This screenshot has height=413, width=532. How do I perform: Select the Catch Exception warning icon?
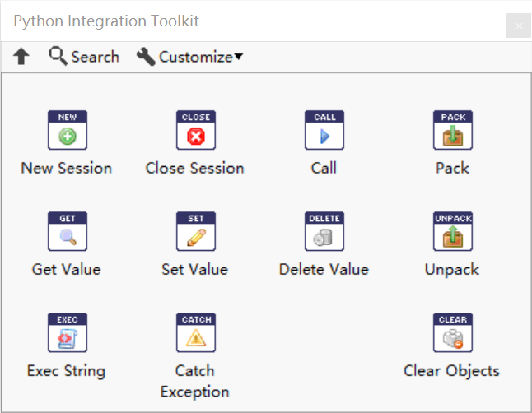coord(195,332)
